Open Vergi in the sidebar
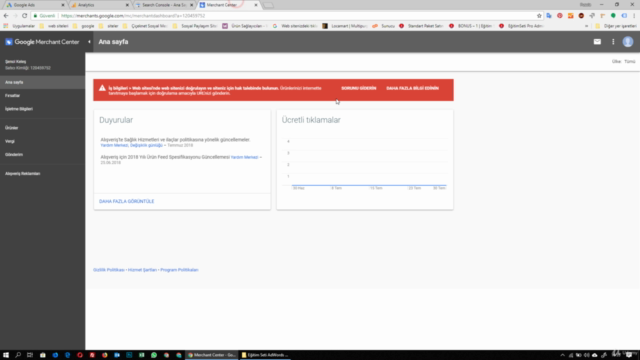This screenshot has width=640, height=360. click(x=42, y=141)
